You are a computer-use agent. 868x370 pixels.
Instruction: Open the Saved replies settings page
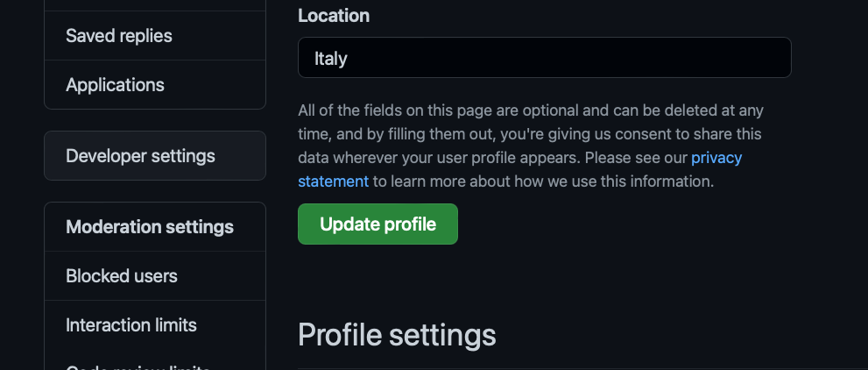(119, 36)
